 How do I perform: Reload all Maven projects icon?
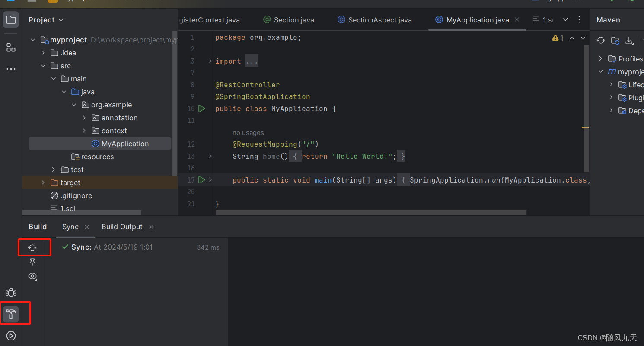tap(601, 41)
